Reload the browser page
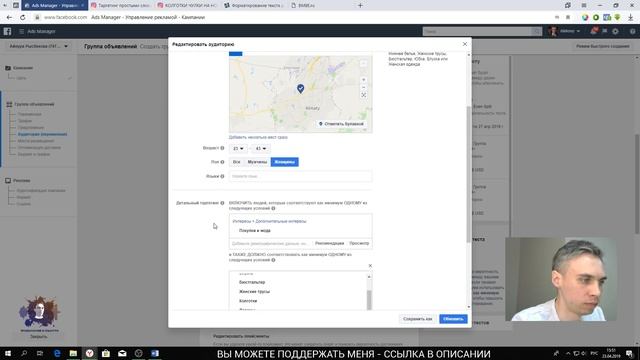The image size is (640, 360). click(x=22, y=18)
